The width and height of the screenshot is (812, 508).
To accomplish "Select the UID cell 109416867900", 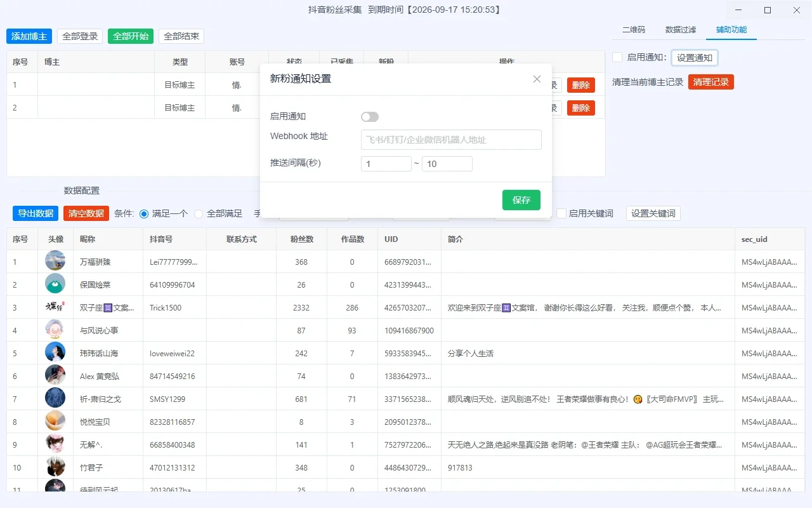I will [x=409, y=331].
